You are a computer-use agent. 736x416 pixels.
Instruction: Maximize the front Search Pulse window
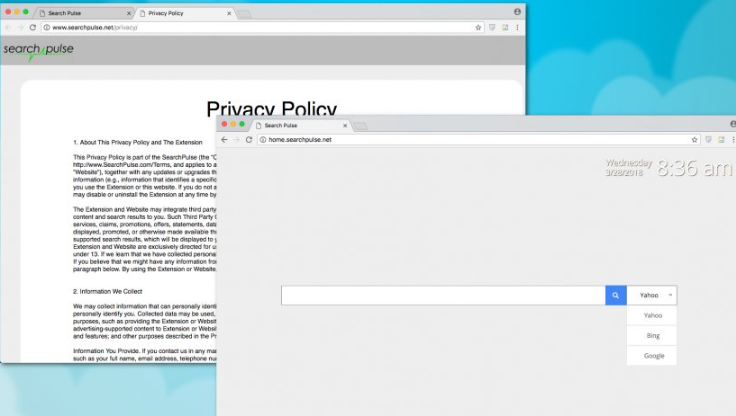pyautogui.click(x=242, y=124)
